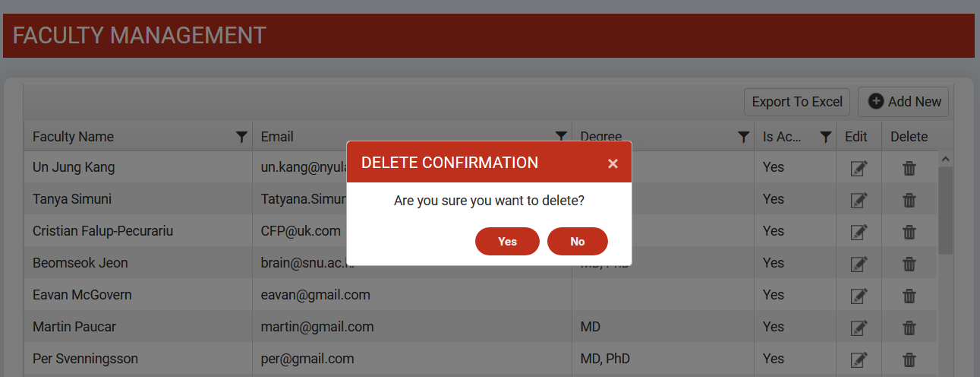The width and height of the screenshot is (980, 377).
Task: Delete Martin Paucar using trash icon
Action: click(909, 328)
